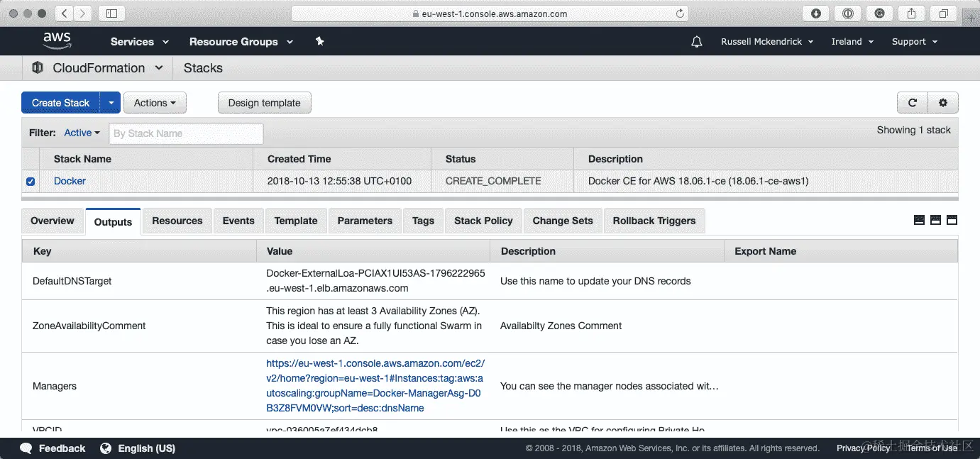Open stack list settings gear

click(x=943, y=103)
